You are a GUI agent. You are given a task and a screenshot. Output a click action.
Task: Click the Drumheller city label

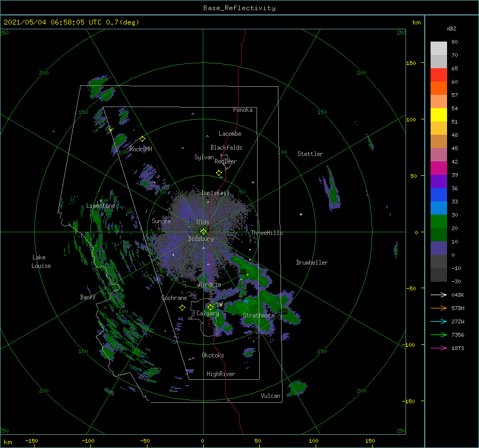(x=312, y=263)
